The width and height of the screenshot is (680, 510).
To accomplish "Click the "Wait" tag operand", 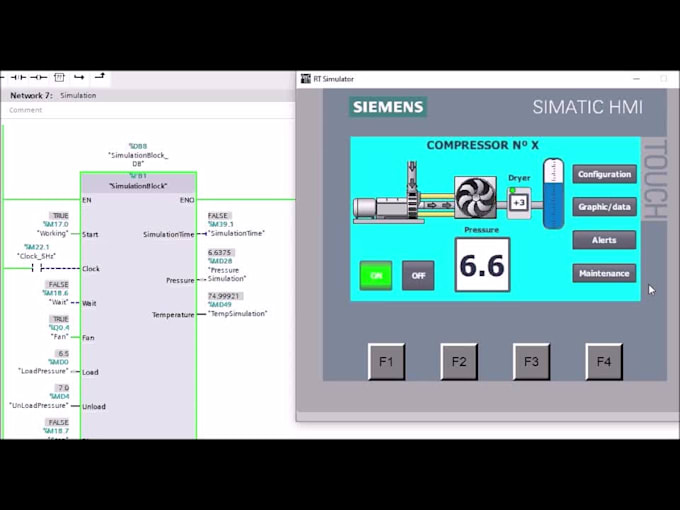I will [x=59, y=302].
